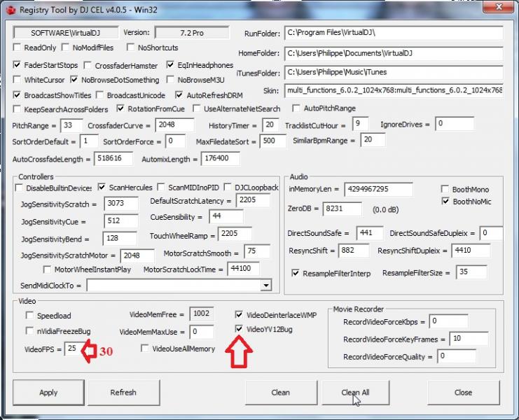Click the AutoCrossfadeLength field
The height and width of the screenshot is (420, 519).
tap(113, 158)
